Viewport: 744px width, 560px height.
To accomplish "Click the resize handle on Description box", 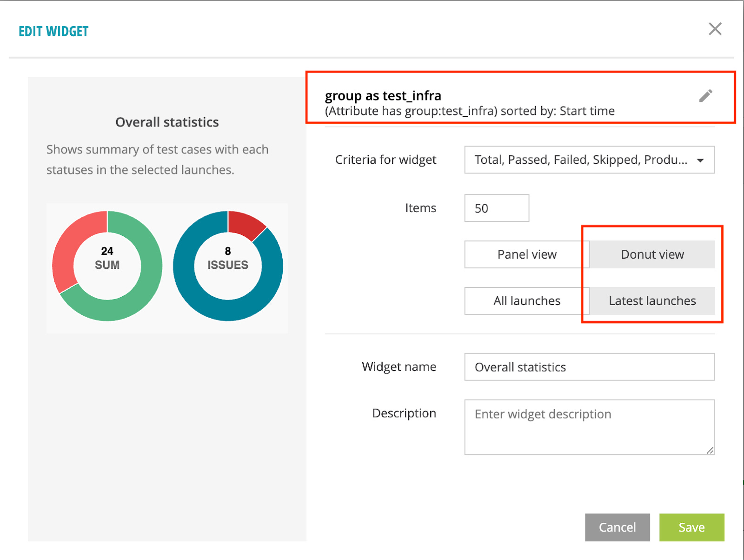I will tap(710, 450).
